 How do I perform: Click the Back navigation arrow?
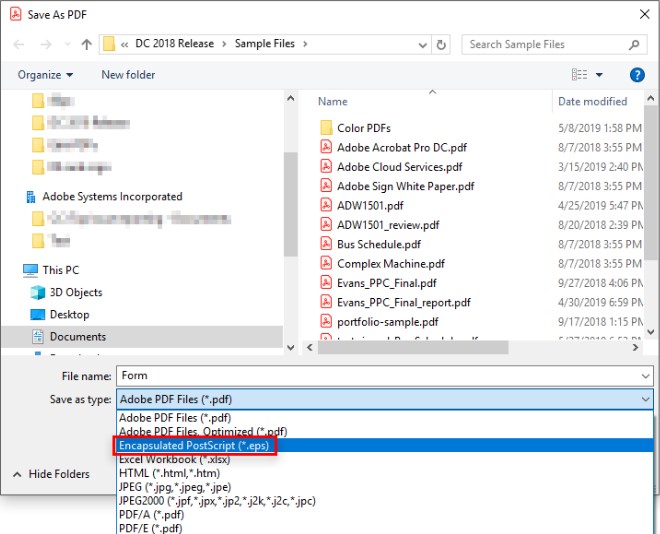point(19,44)
